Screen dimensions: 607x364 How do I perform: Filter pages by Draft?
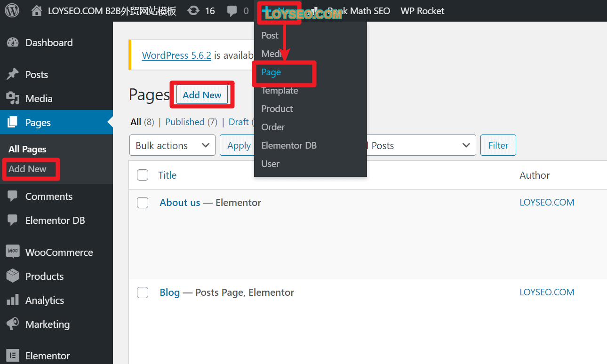[239, 122]
